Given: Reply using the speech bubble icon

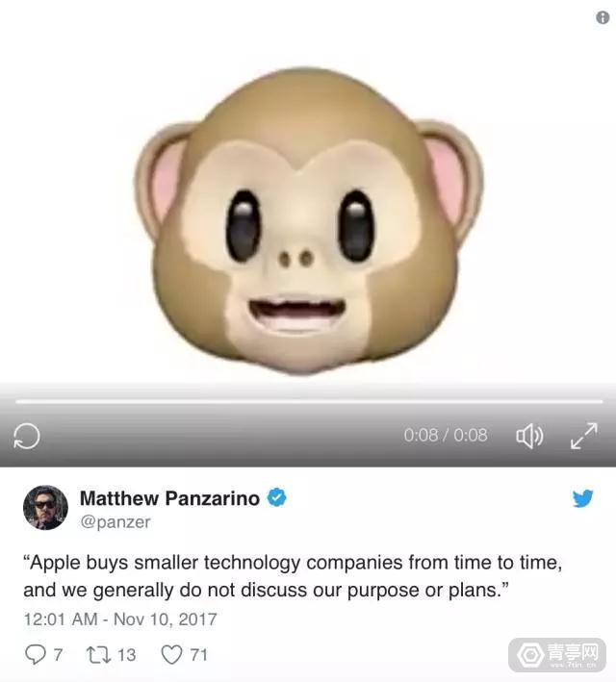Looking at the screenshot, I should click(x=36, y=655).
